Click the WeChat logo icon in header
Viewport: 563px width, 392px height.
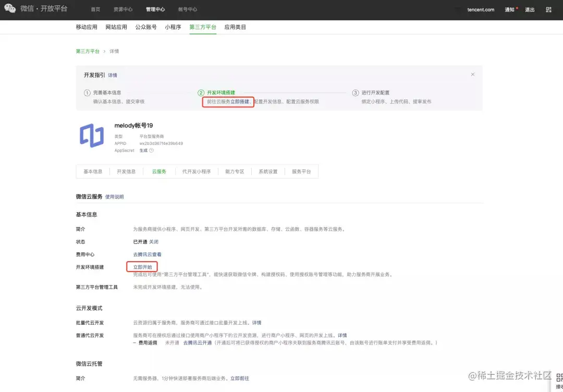tap(10, 9)
